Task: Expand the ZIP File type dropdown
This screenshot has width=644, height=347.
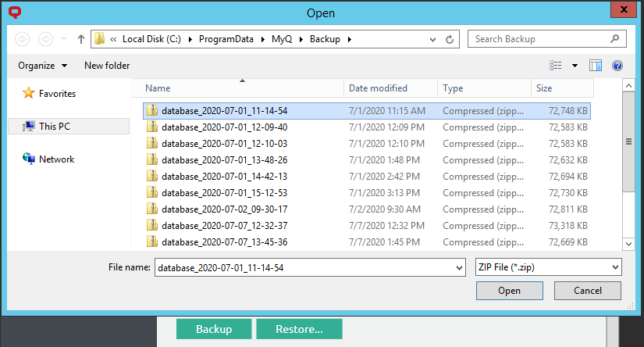Action: 614,267
